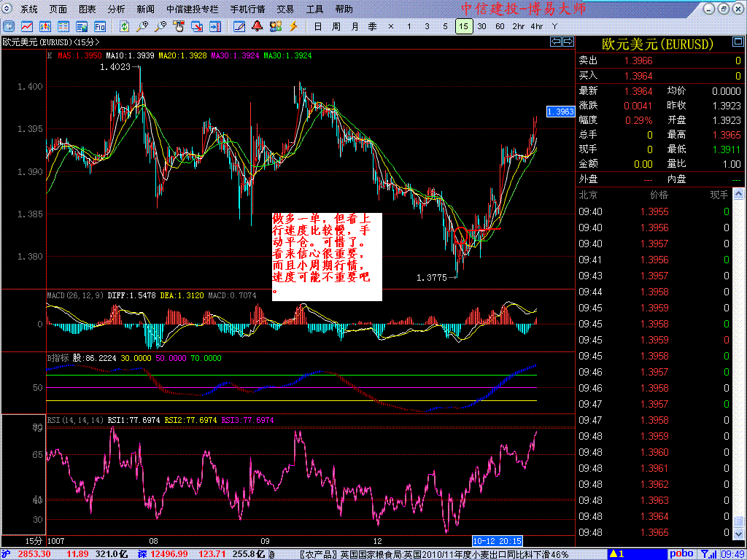
Task: Click the signal strength status icon
Action: tap(708, 554)
